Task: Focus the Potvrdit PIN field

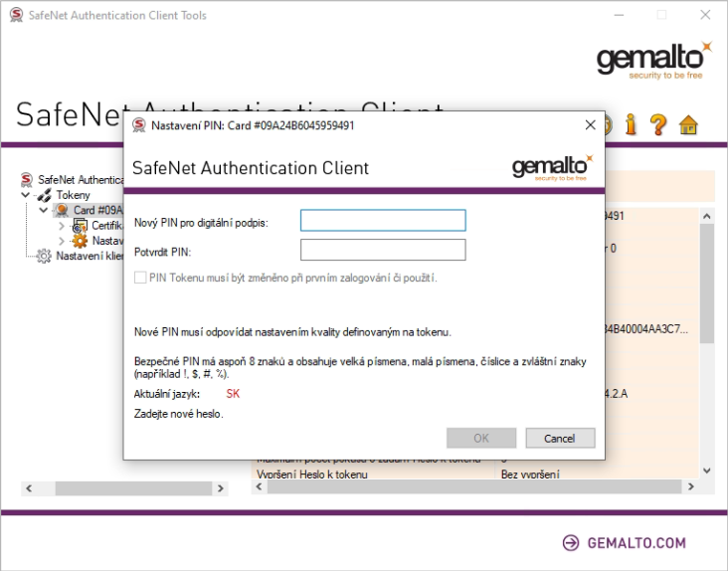Action: coord(383,250)
